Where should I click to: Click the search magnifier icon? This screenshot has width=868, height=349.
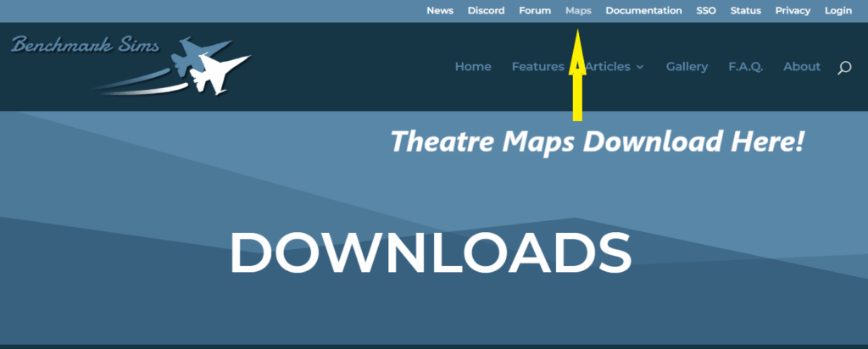(843, 68)
